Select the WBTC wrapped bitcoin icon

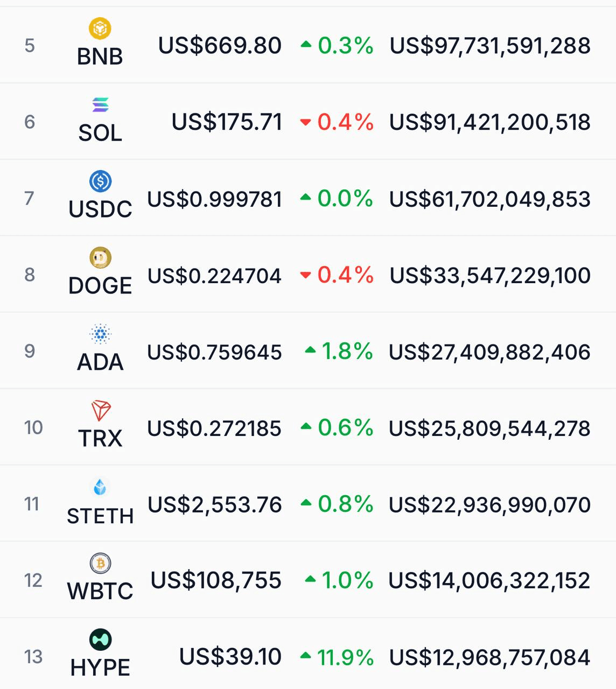[100, 564]
